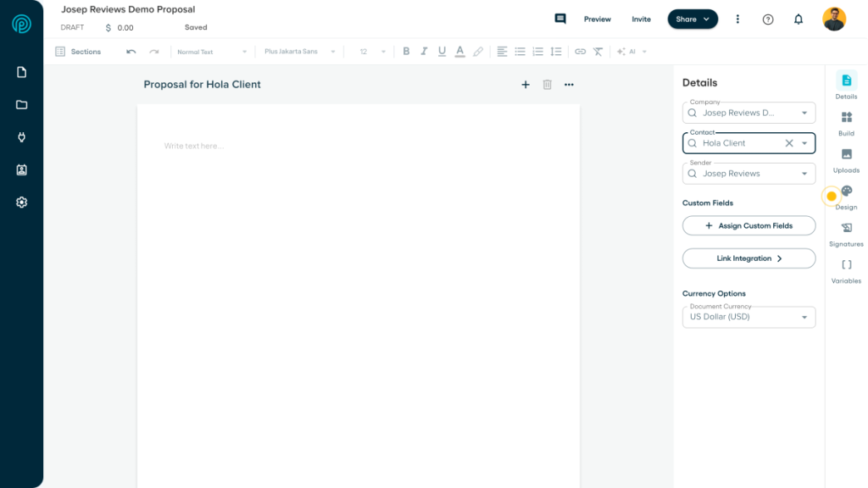
Task: Open the three-dot menu beside Share
Action: click(737, 19)
